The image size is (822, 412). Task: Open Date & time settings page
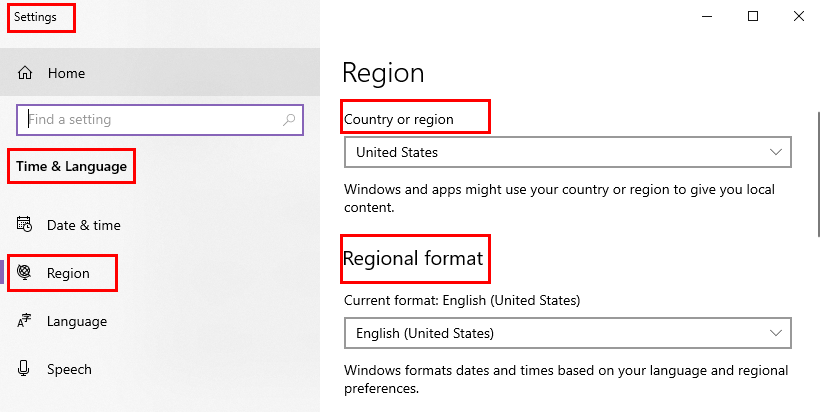tap(160, 225)
